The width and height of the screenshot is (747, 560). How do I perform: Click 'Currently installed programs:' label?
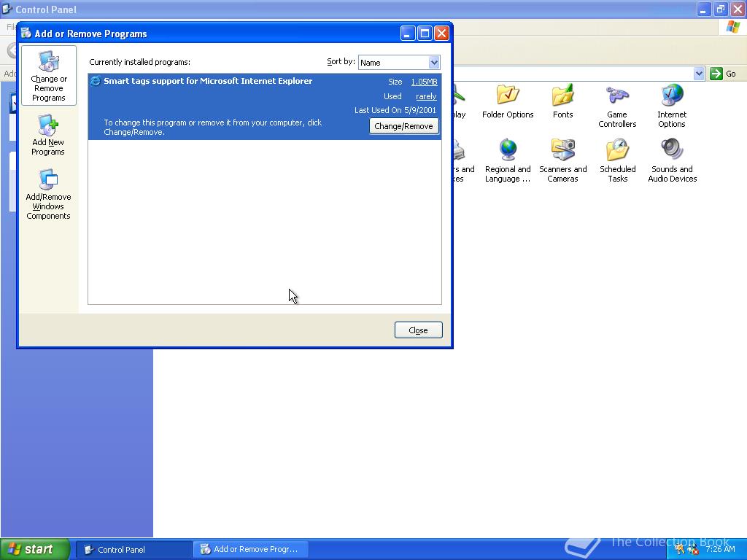tap(139, 62)
